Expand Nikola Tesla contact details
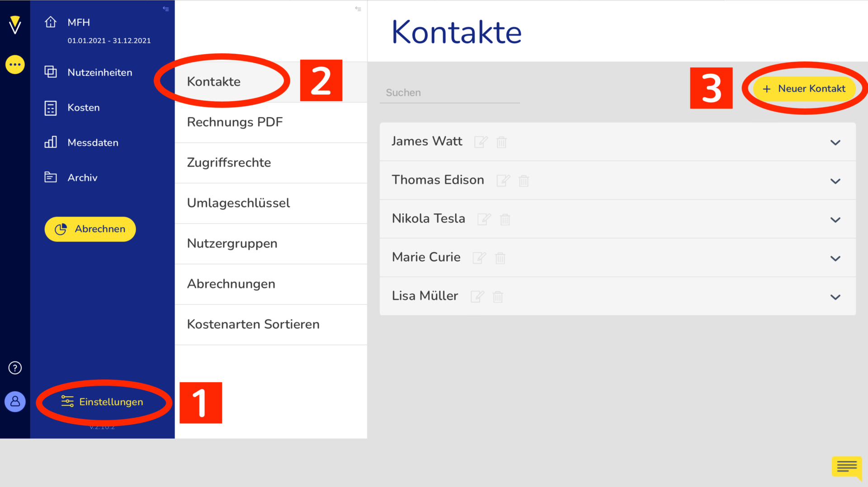Image resolution: width=868 pixels, height=487 pixels. tap(835, 220)
